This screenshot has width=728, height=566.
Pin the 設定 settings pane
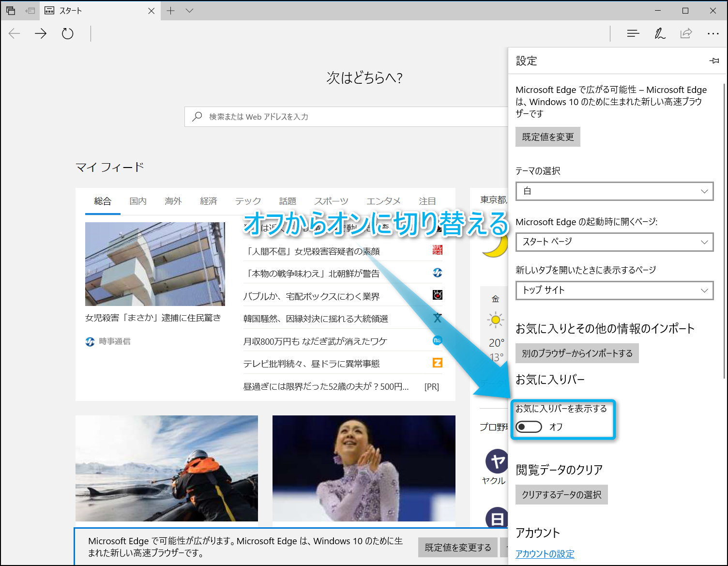tap(714, 61)
